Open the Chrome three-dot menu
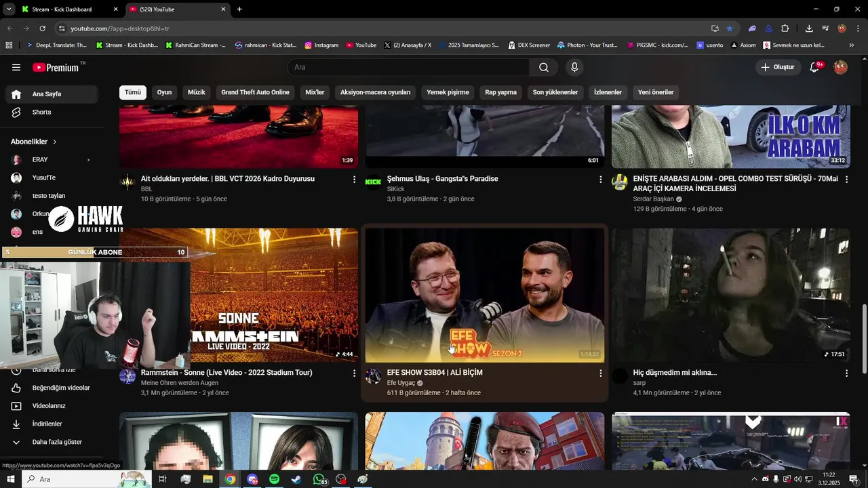Screen dimensions: 868x488 tap(857, 28)
